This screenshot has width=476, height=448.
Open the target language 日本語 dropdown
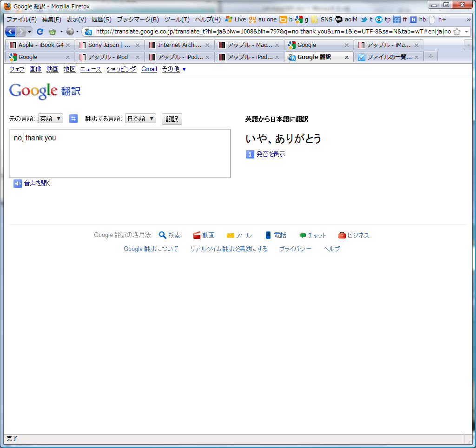tap(140, 119)
